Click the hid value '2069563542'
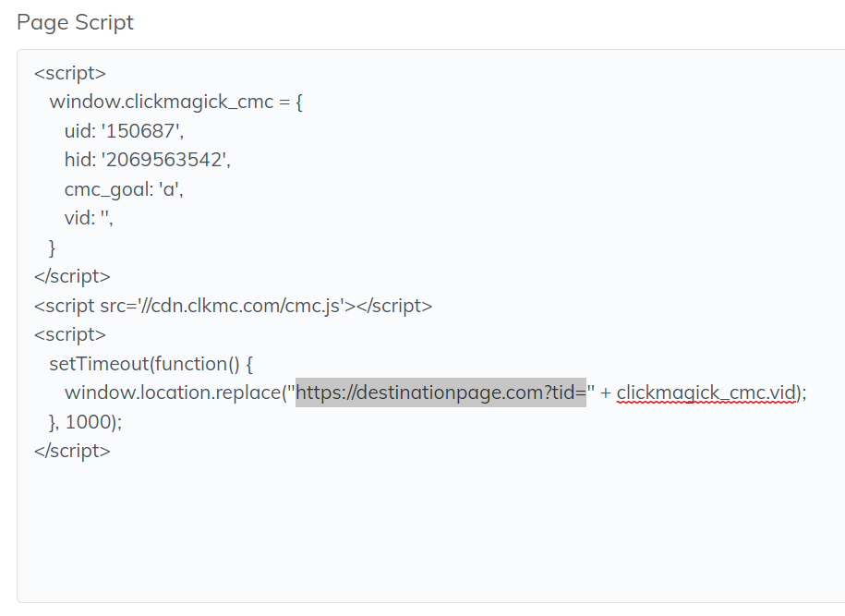845x616 pixels. [x=167, y=160]
